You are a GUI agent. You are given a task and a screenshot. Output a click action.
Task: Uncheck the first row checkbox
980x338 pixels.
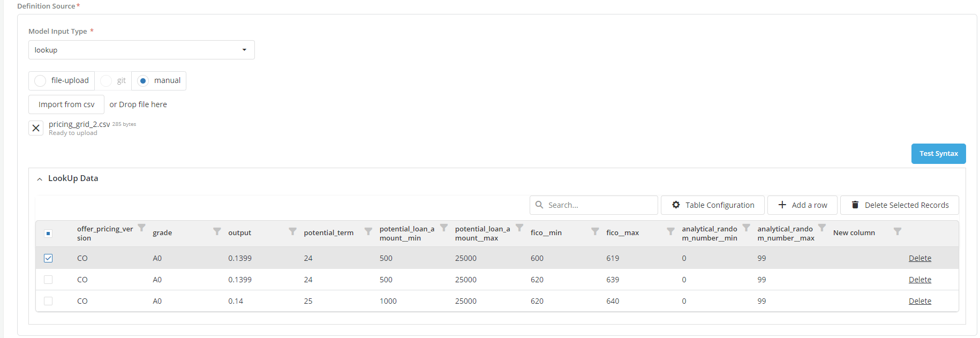coord(48,258)
